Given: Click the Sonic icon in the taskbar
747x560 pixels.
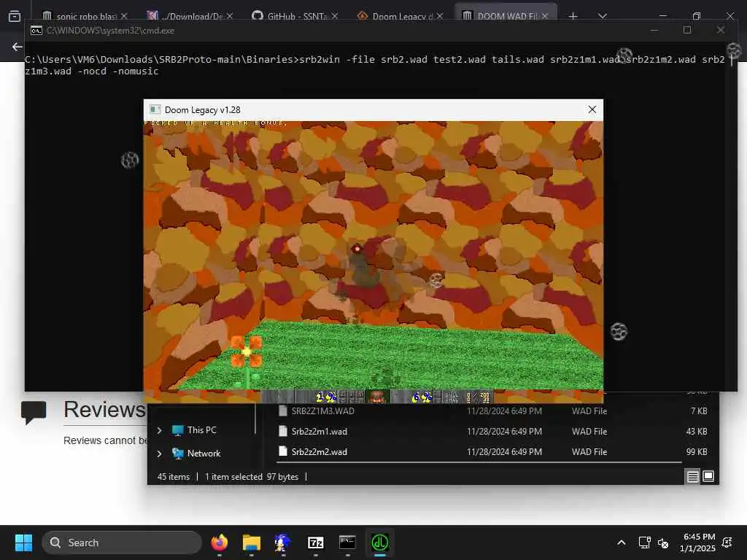Looking at the screenshot, I should pyautogui.click(x=283, y=542).
